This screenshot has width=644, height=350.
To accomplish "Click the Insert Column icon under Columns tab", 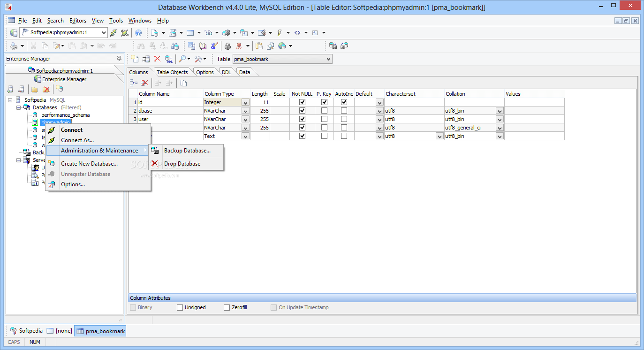I will pyautogui.click(x=134, y=83).
